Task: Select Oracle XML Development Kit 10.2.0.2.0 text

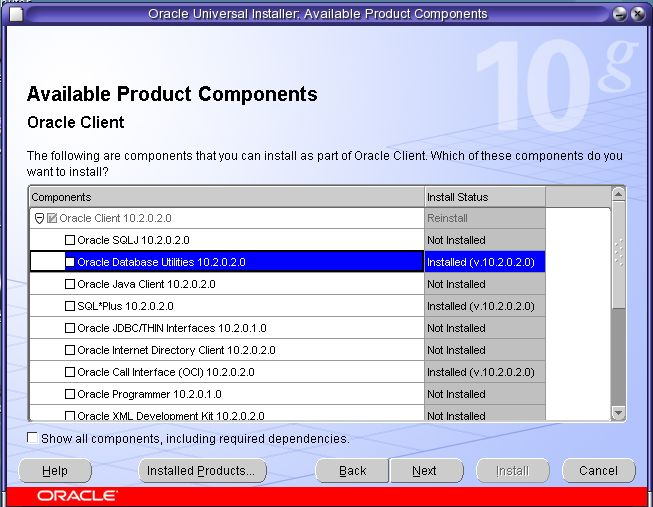Action: point(171,416)
